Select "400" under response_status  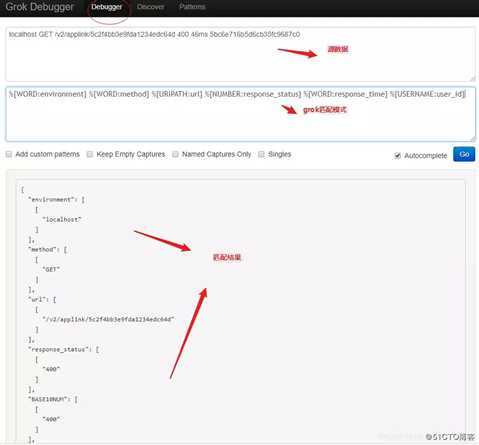point(51,369)
